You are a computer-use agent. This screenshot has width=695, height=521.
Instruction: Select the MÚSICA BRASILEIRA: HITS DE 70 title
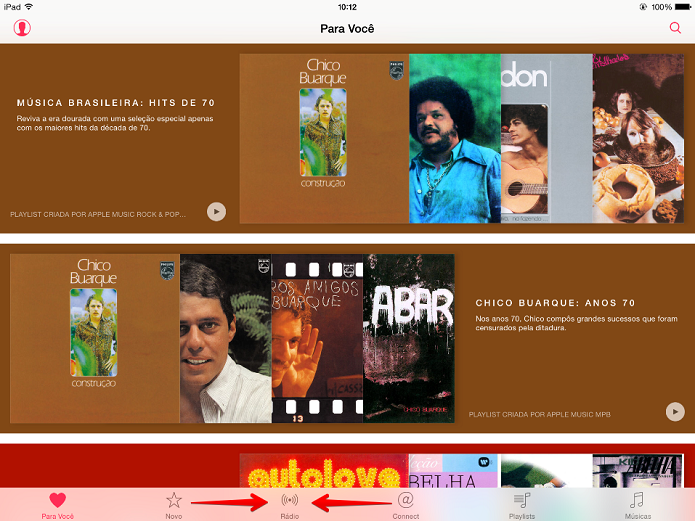(x=116, y=103)
